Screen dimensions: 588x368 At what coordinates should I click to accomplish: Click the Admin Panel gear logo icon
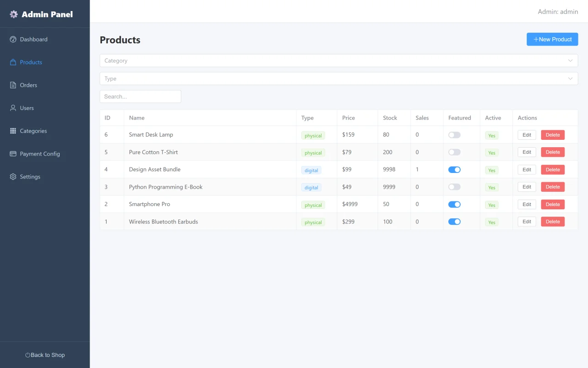(x=14, y=14)
